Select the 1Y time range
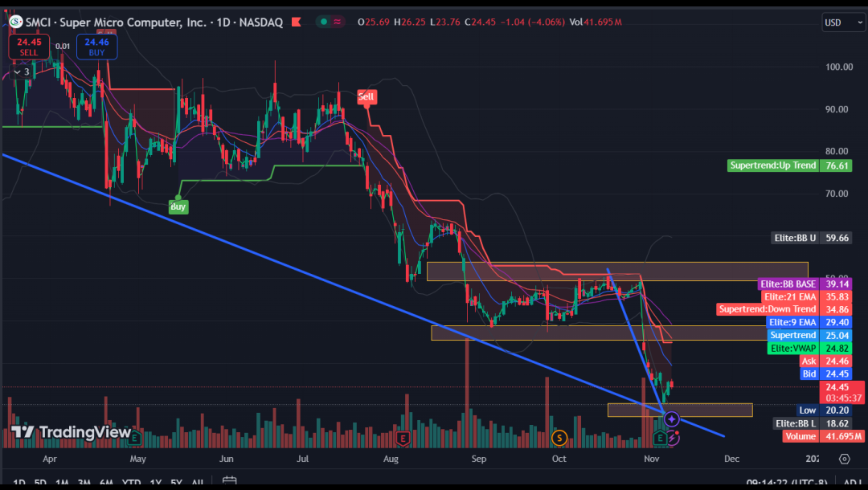 [156, 483]
